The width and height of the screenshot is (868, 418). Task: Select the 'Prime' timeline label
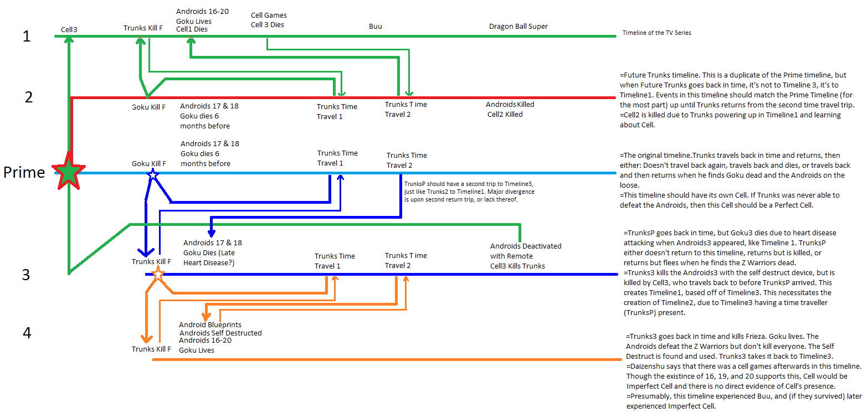(24, 172)
